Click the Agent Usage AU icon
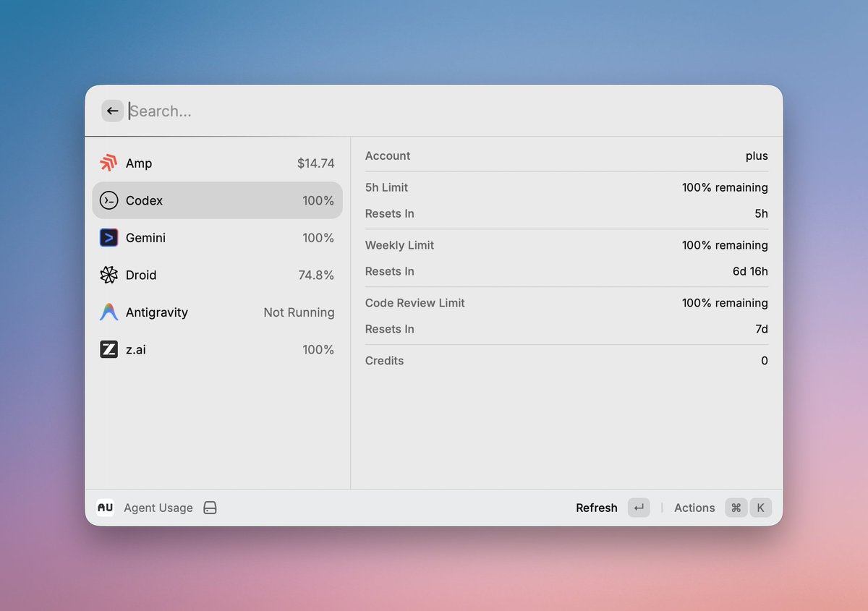Image resolution: width=868 pixels, height=611 pixels. click(106, 508)
